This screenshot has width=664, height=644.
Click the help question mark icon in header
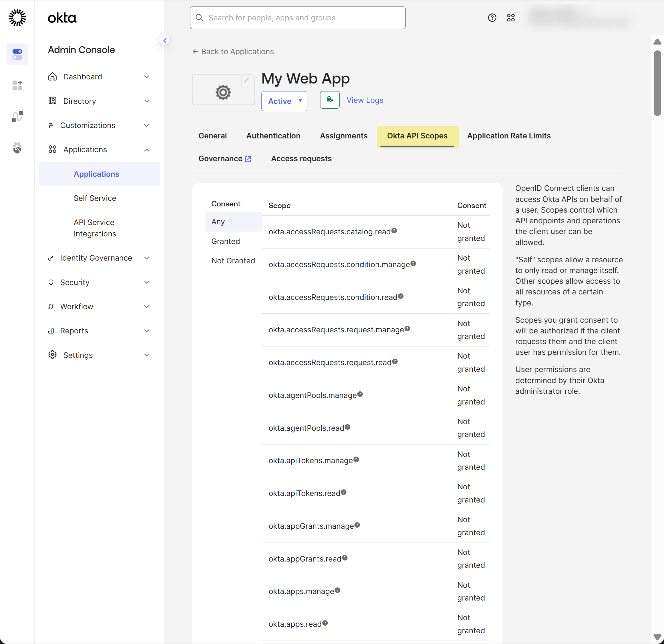coord(492,18)
